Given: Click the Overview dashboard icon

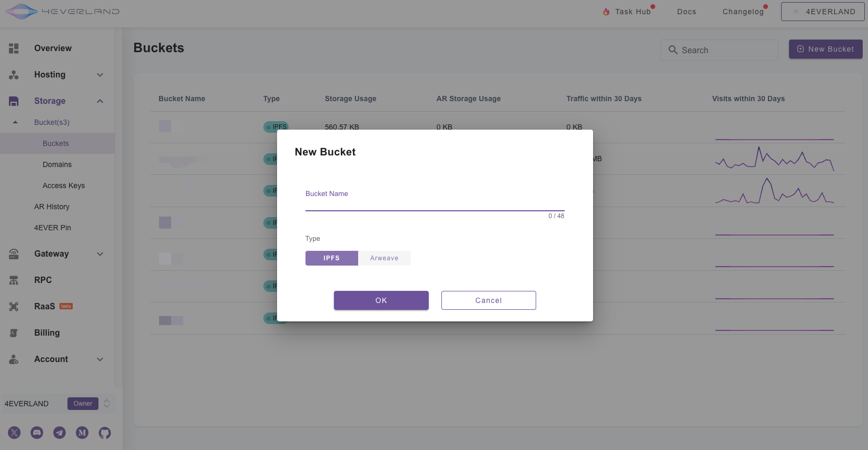Looking at the screenshot, I should 14,48.
